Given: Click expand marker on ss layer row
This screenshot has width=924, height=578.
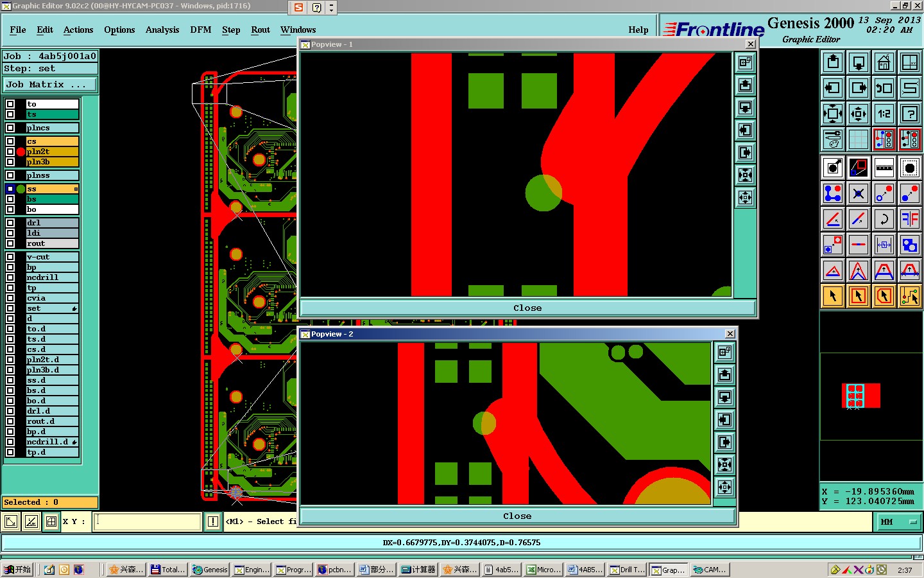Looking at the screenshot, I should pyautogui.click(x=76, y=189).
